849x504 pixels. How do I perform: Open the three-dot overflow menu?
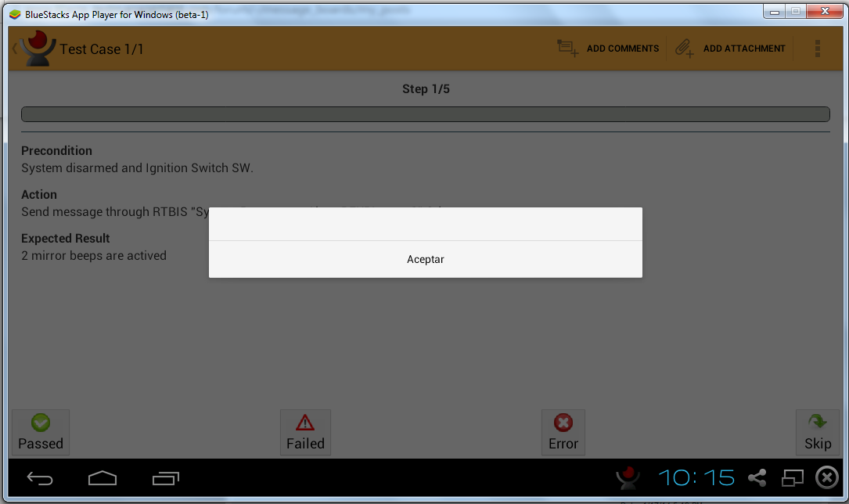click(x=817, y=49)
